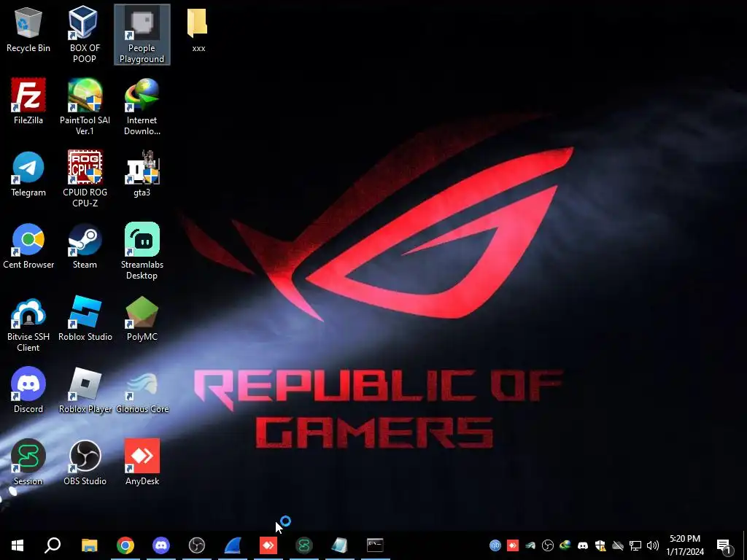This screenshot has width=747, height=560.
Task: Select the Roblox Studio shortcut
Action: (85, 319)
